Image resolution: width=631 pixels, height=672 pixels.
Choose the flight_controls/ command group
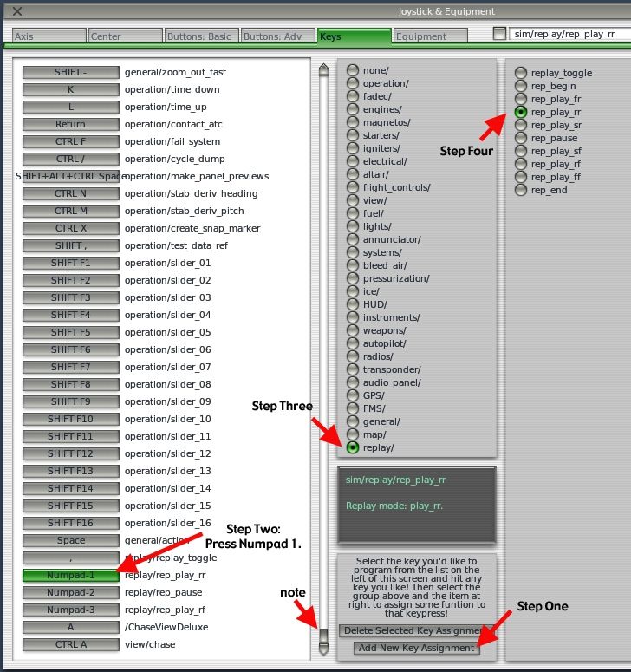pyautogui.click(x=353, y=187)
